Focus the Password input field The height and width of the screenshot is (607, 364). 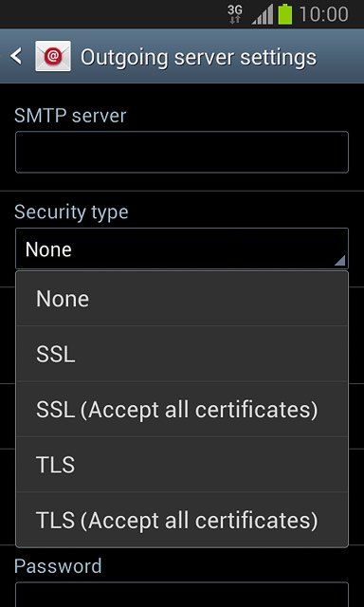[x=182, y=595]
